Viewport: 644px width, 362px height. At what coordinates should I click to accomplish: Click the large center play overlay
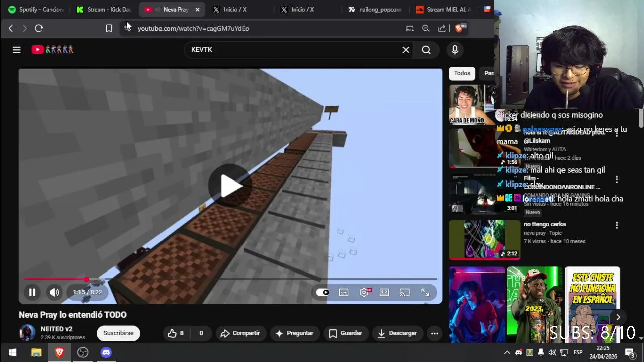click(230, 186)
